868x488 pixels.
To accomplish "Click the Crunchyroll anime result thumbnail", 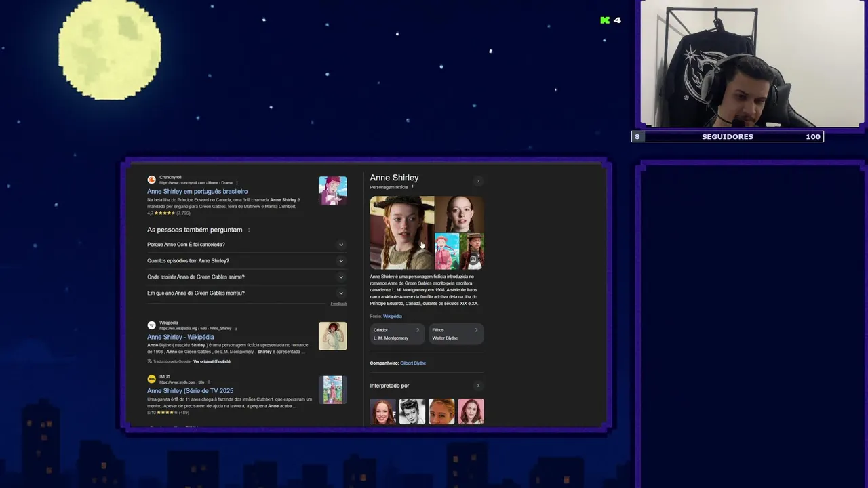I will tap(332, 190).
